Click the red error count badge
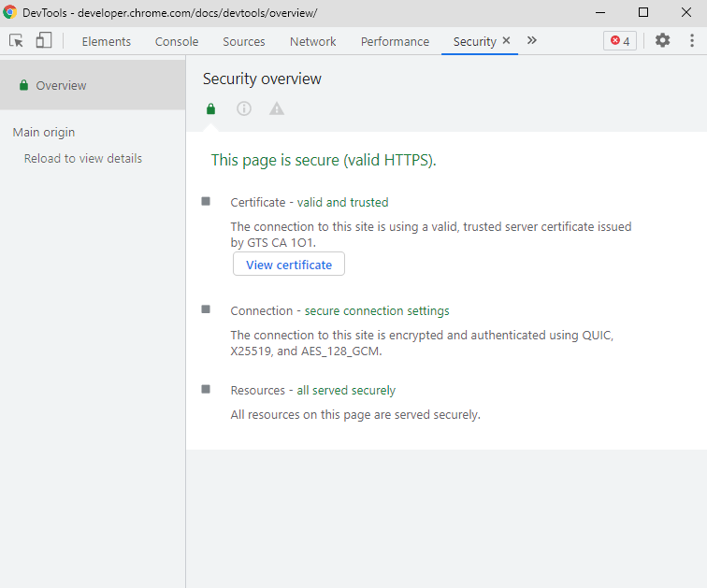The width and height of the screenshot is (707, 588). tap(620, 41)
